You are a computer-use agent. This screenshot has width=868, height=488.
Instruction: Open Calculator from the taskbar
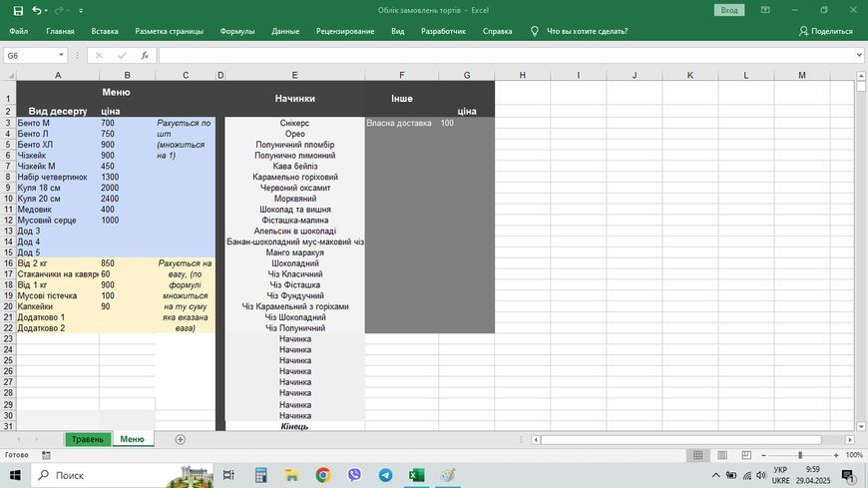(x=260, y=475)
